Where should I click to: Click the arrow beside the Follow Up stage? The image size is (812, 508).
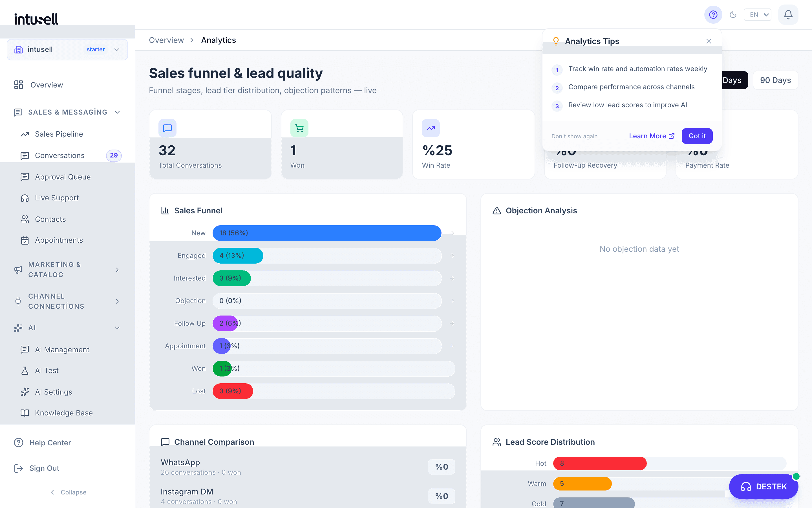[452, 323]
